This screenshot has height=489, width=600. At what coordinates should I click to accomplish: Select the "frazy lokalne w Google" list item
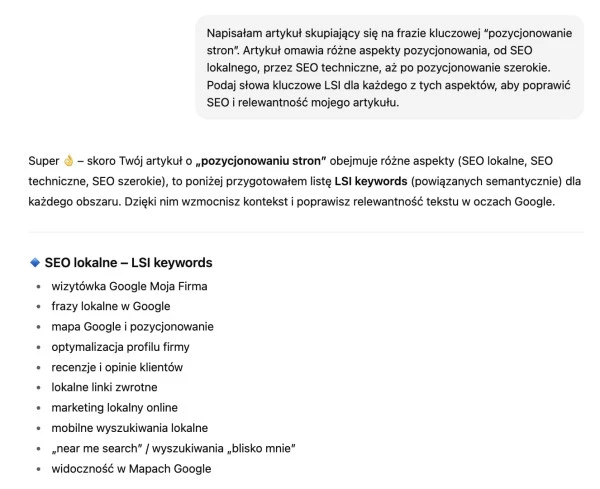click(110, 306)
